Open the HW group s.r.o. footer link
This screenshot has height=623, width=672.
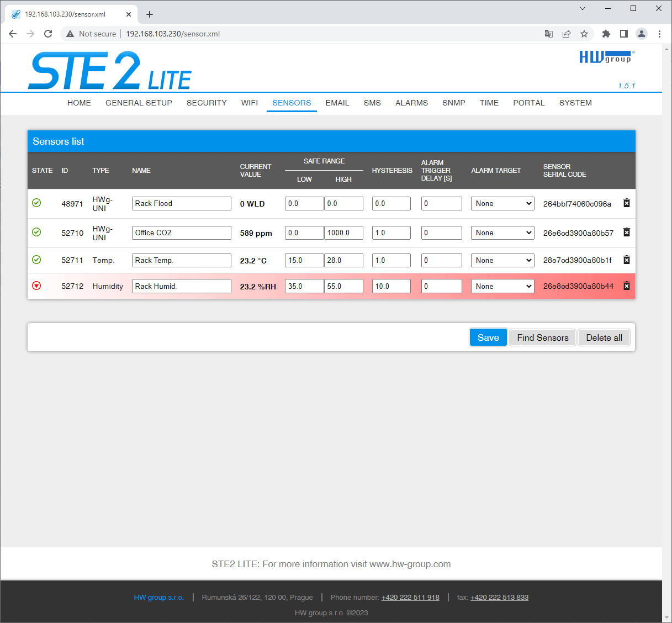point(158,597)
